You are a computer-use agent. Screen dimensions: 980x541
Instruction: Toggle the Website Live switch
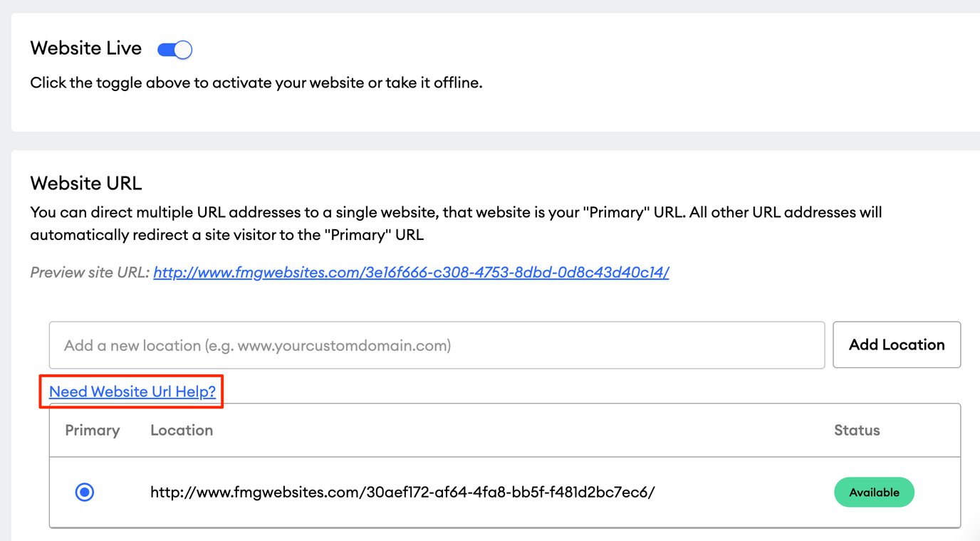click(x=174, y=50)
